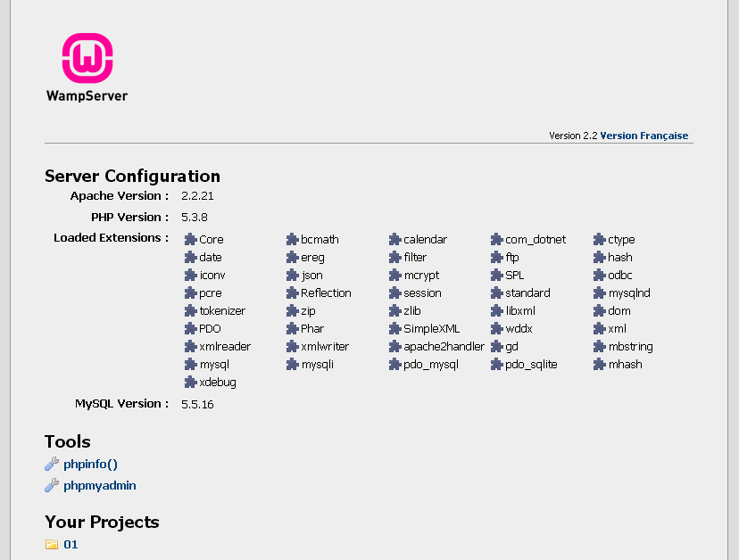This screenshot has height=560, width=739.
Task: Open the 01 project link
Action: point(71,544)
